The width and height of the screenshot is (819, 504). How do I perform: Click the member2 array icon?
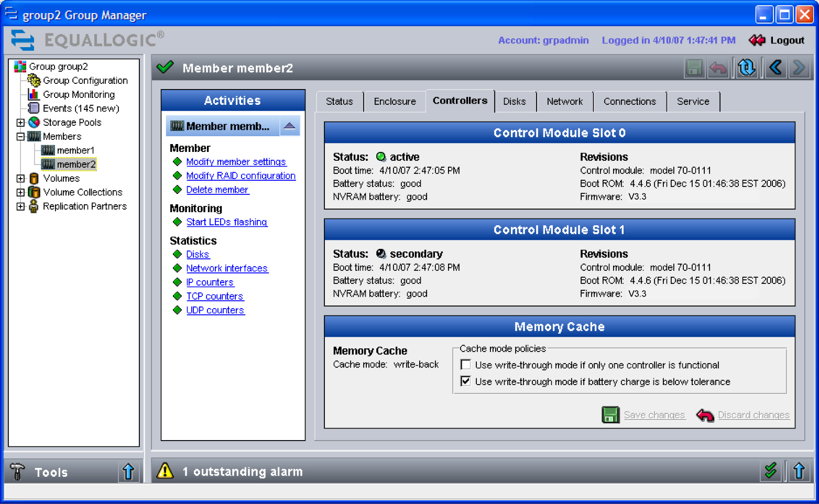click(x=48, y=165)
